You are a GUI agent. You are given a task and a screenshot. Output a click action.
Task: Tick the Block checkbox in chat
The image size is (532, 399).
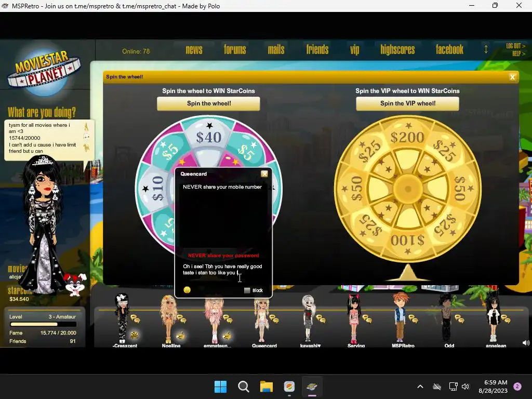(247, 290)
